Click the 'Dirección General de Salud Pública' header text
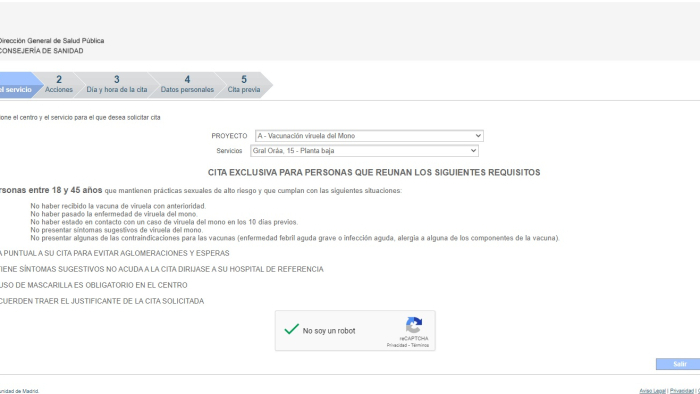The height and width of the screenshot is (394, 700). (x=51, y=41)
